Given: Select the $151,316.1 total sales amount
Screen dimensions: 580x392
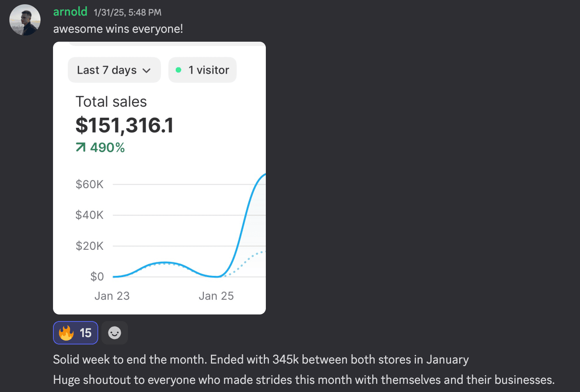Looking at the screenshot, I should (124, 125).
